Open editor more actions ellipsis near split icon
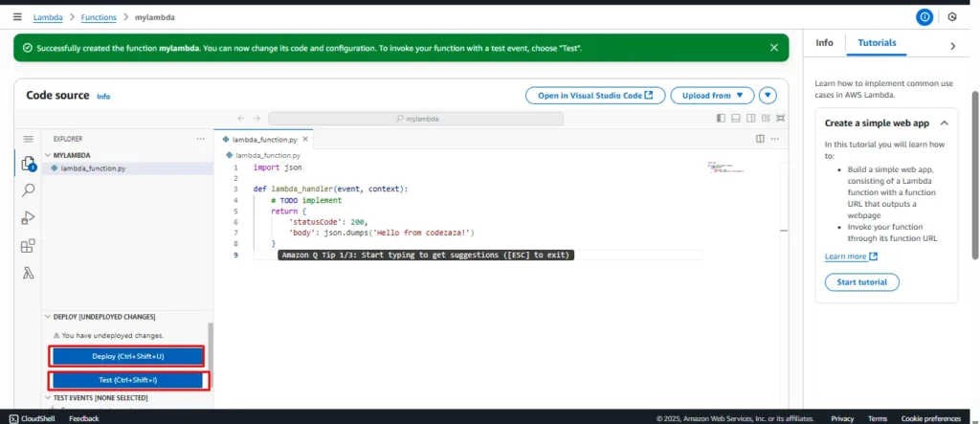 775,139
